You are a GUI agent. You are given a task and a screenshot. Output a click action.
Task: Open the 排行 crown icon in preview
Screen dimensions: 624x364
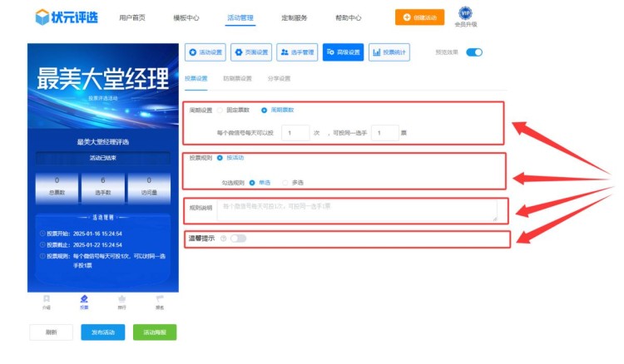coord(122,298)
